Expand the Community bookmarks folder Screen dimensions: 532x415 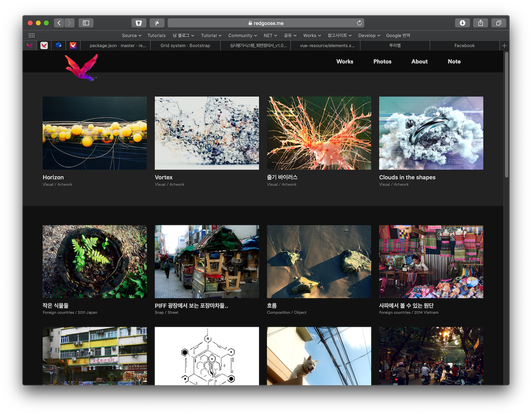click(242, 35)
